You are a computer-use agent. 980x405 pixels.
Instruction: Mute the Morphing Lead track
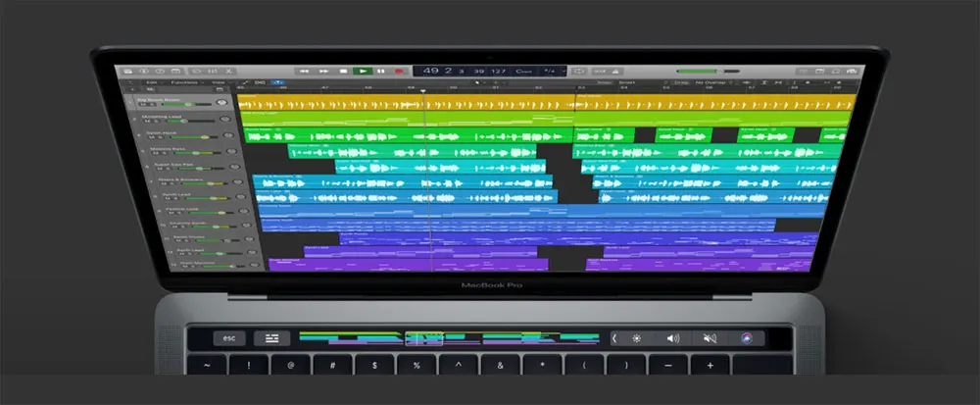coord(148,121)
